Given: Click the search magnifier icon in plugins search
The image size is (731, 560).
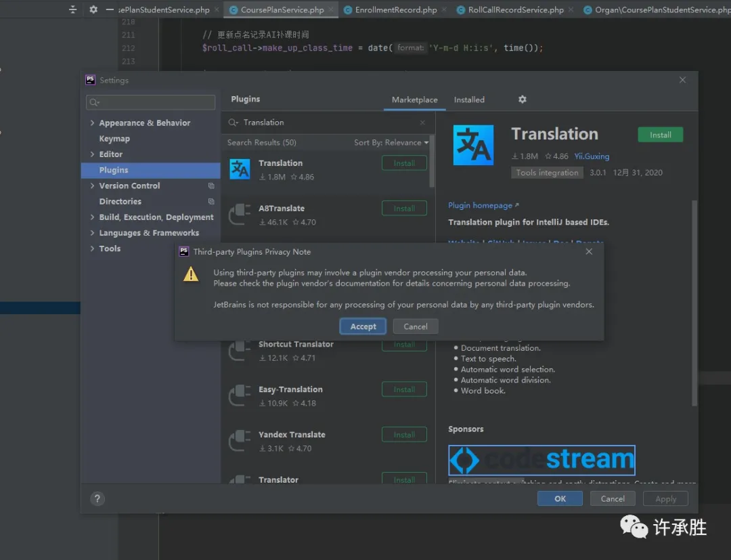Looking at the screenshot, I should click(233, 123).
